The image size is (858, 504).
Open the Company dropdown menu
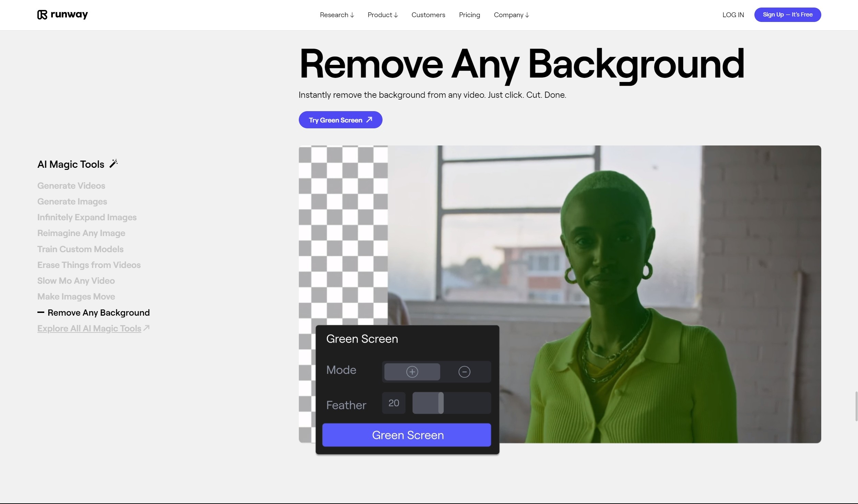(x=511, y=15)
